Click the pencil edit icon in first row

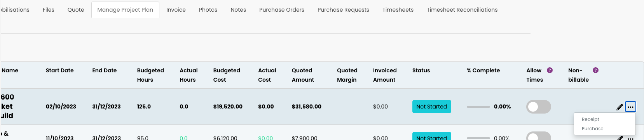click(620, 107)
